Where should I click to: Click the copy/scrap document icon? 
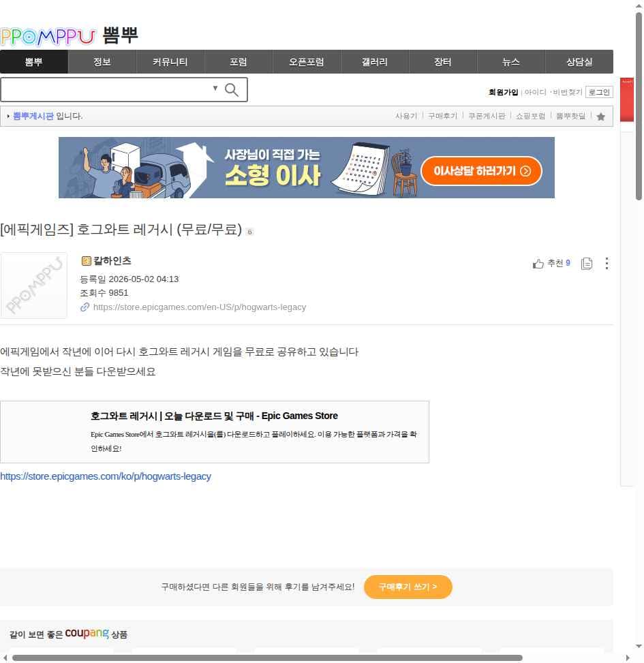[x=587, y=264]
